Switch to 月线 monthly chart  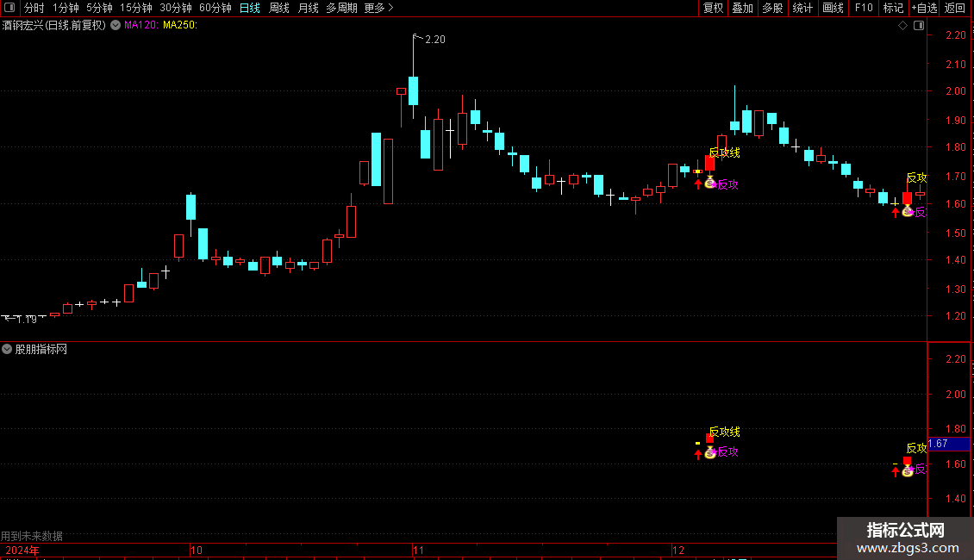[308, 8]
